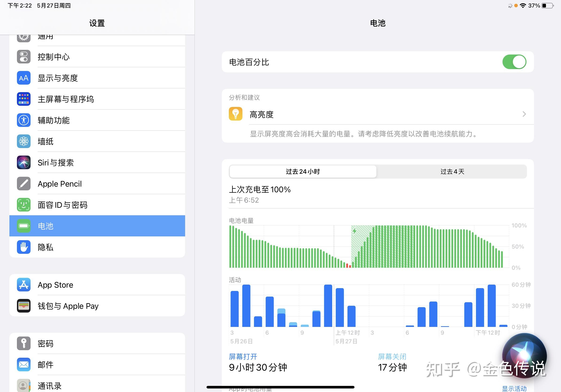Select the 电池 row in sidebar

click(x=97, y=226)
